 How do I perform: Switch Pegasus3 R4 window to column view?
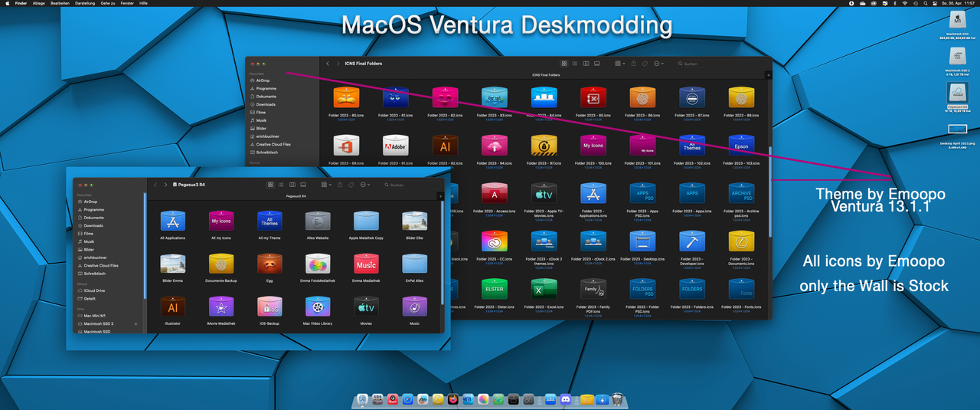292,185
